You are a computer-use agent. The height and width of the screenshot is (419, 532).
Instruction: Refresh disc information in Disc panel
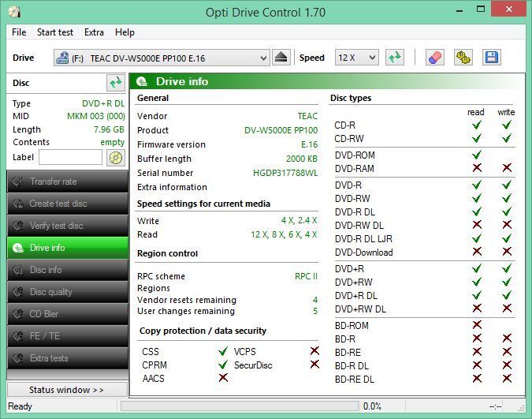point(116,83)
